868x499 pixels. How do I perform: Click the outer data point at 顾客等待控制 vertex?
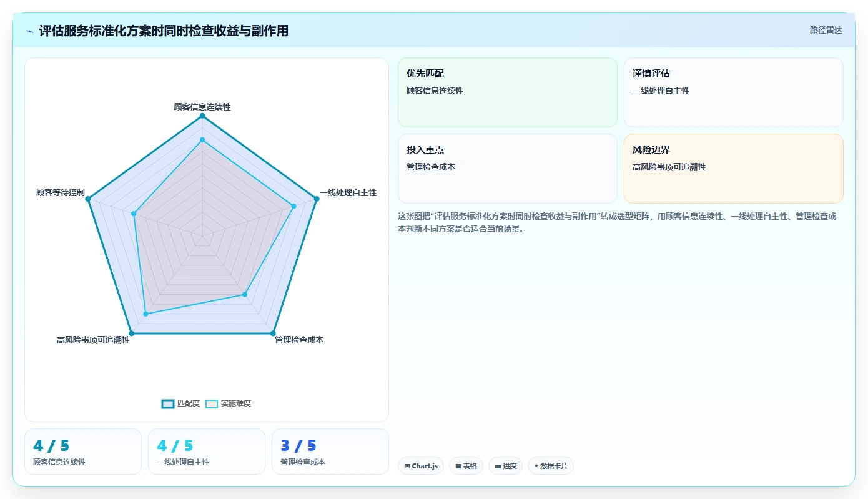click(x=88, y=199)
